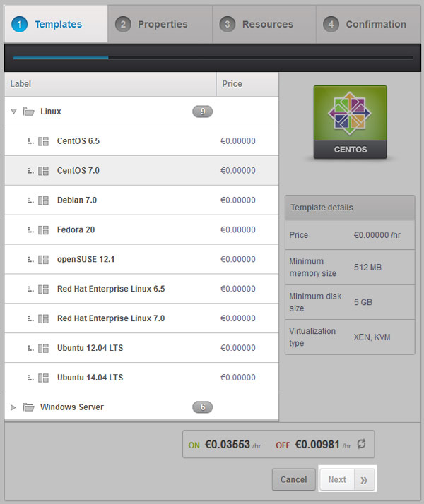This screenshot has width=424, height=504.
Task: Click the Ubuntu 14.04 LTS price €0.00000
Action: pos(238,378)
